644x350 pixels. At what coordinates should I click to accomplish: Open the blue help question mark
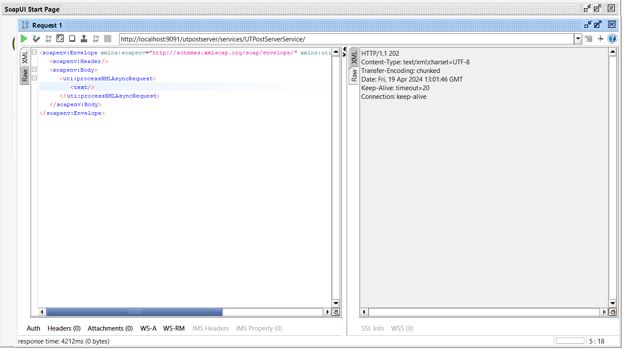(x=612, y=39)
